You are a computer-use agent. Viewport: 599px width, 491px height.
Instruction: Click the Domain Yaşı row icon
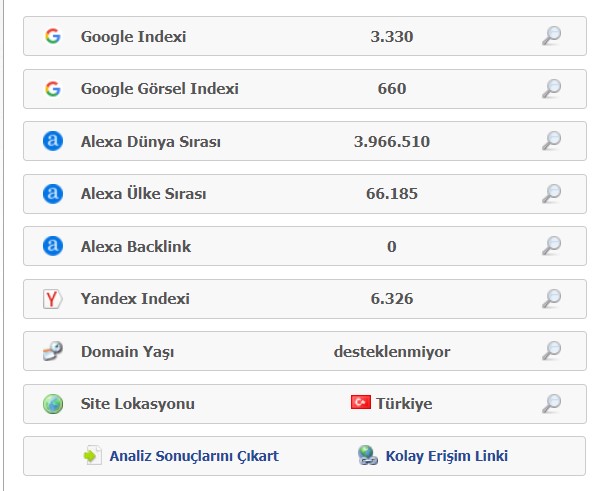53,351
